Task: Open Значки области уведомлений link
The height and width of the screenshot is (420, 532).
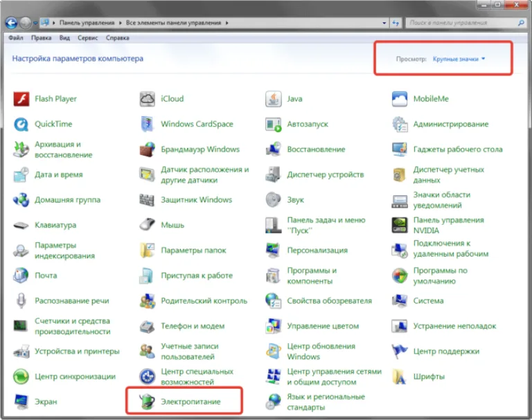Action: (x=442, y=200)
